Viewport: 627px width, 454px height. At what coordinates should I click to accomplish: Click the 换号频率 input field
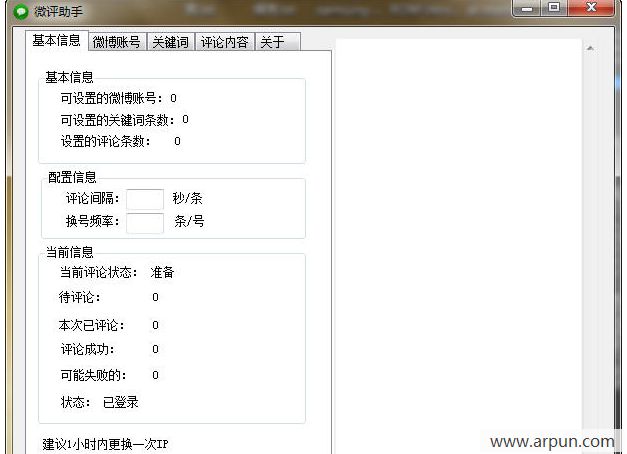[145, 223]
